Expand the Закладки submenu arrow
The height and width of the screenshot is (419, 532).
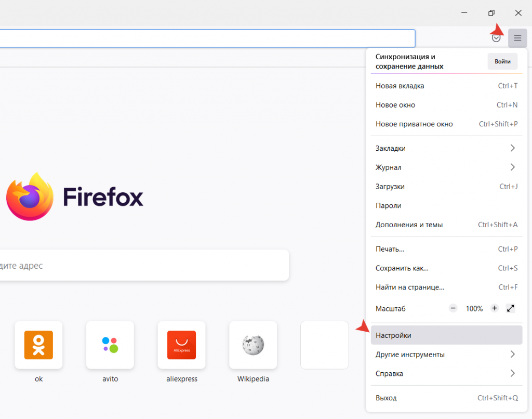point(512,148)
